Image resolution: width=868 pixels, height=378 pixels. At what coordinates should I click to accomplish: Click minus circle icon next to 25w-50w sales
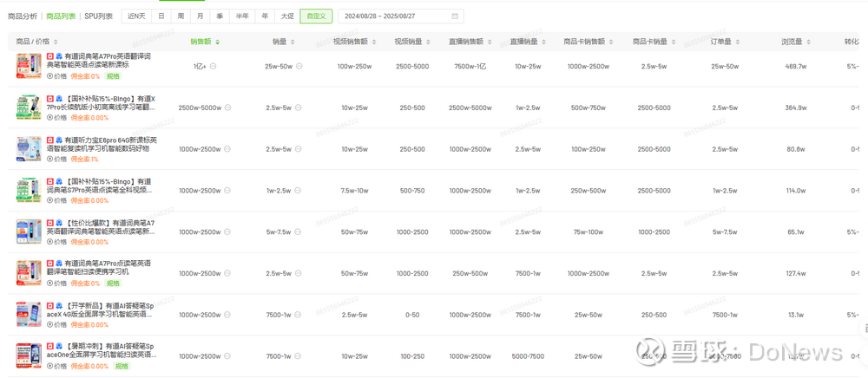[x=299, y=66]
